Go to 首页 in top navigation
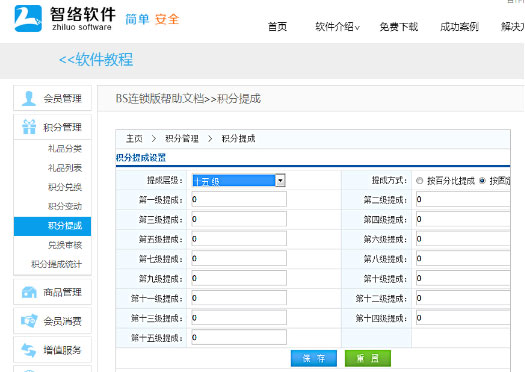The height and width of the screenshot is (372, 525). click(278, 27)
